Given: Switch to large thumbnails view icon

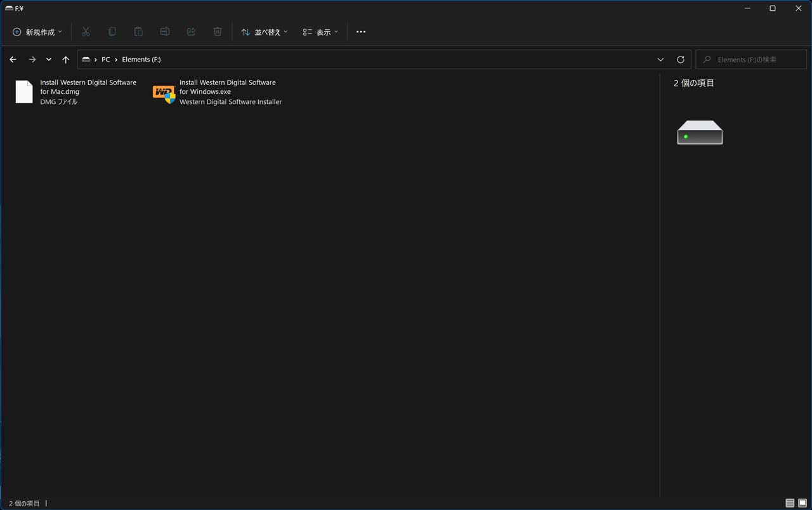Looking at the screenshot, I should click(802, 503).
